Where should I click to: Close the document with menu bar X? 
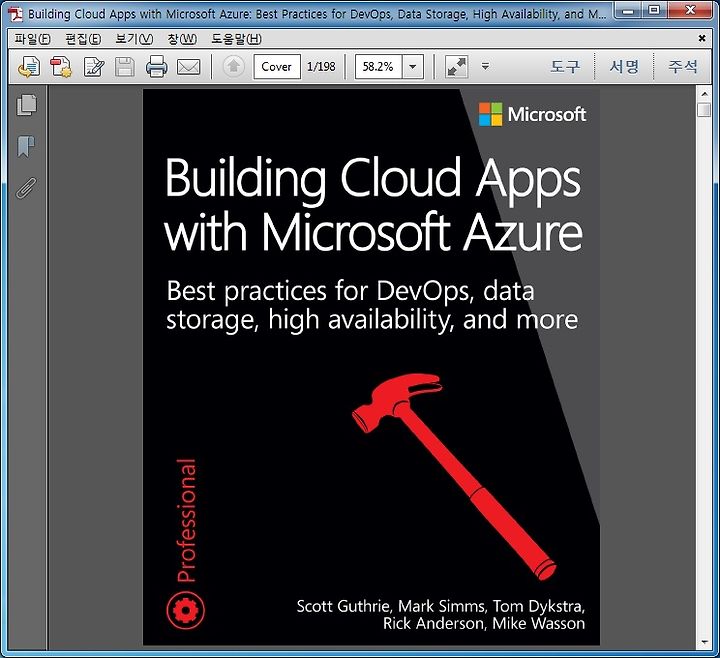pos(702,39)
